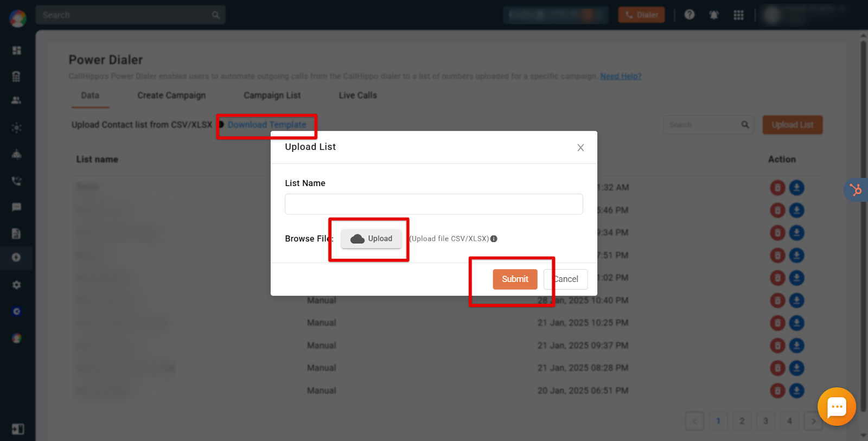This screenshot has height=441, width=868.
Task: Go to next page with right arrow
Action: click(x=813, y=421)
